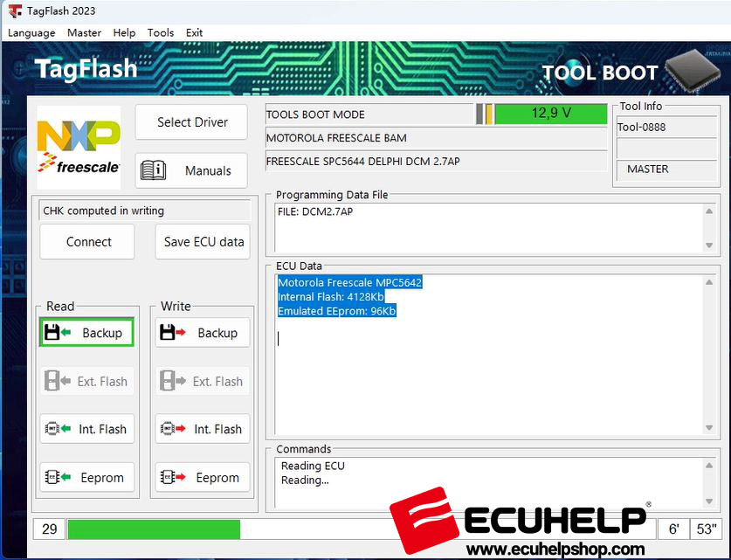
Task: Open the Tools menu
Action: (x=161, y=32)
